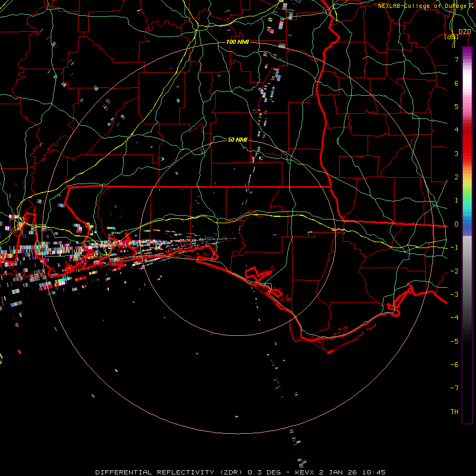Click the "0" value on color scale
Image resolution: width=476 pixels, height=476 pixels.
click(456, 224)
